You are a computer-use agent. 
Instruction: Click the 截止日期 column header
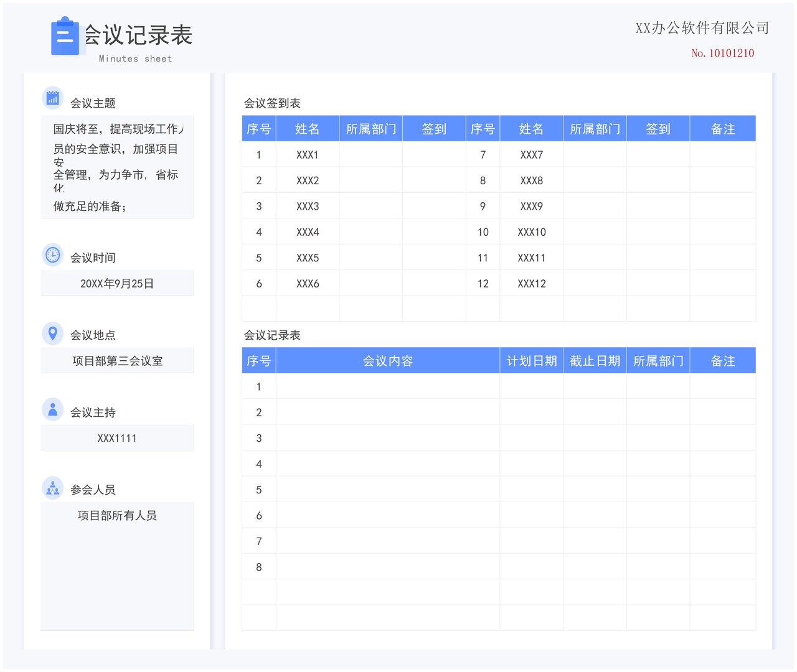point(595,361)
